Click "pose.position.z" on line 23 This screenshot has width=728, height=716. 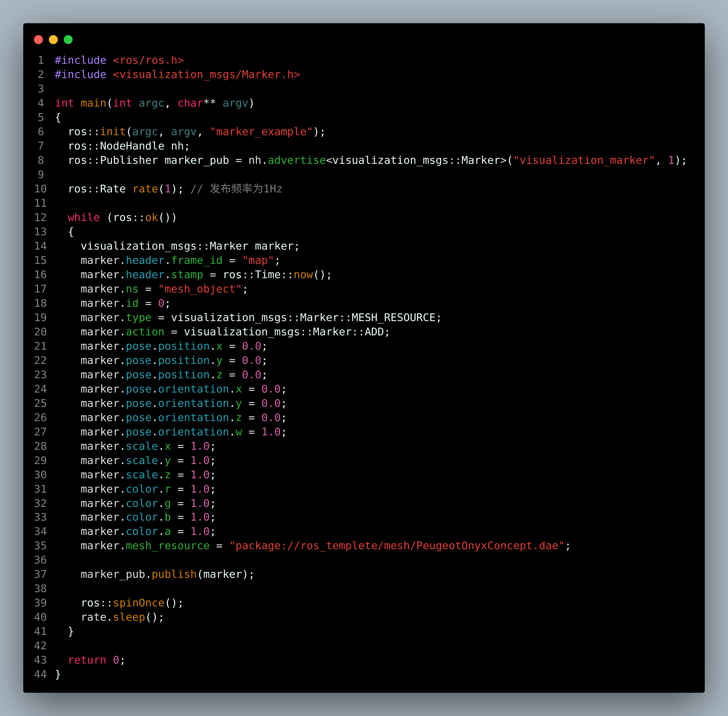174,375
